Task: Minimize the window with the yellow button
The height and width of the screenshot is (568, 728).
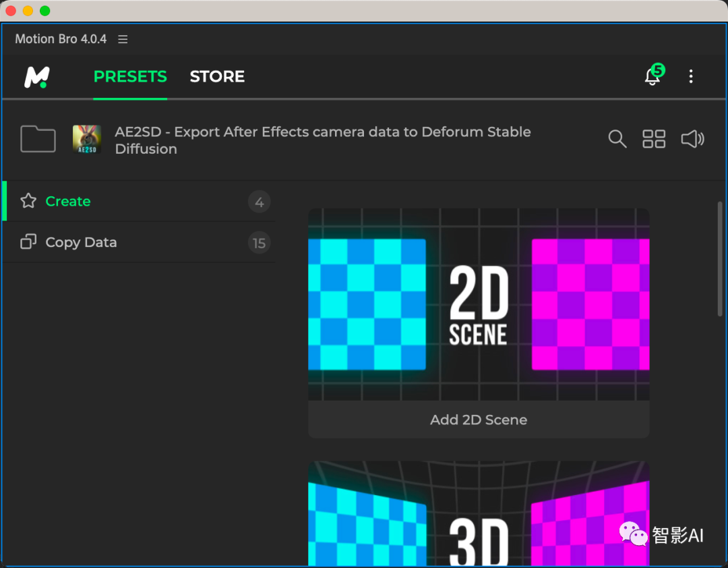Action: 28,11
